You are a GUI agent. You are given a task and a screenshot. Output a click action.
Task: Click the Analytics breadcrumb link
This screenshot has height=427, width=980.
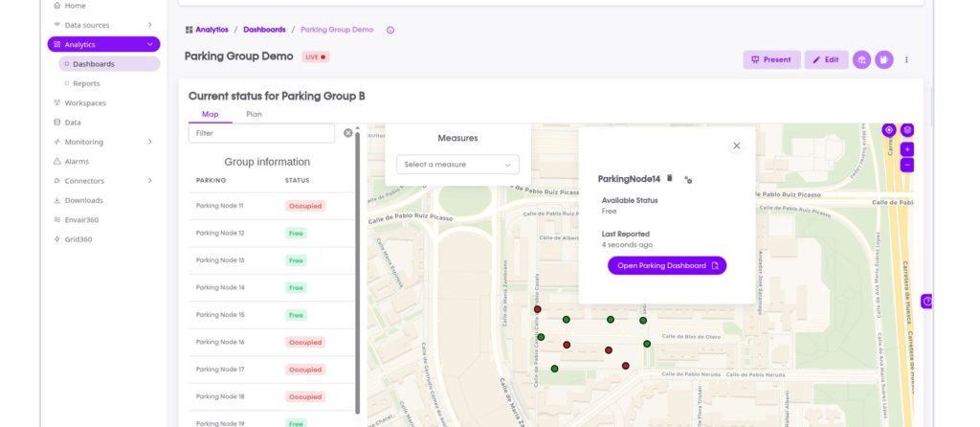212,30
